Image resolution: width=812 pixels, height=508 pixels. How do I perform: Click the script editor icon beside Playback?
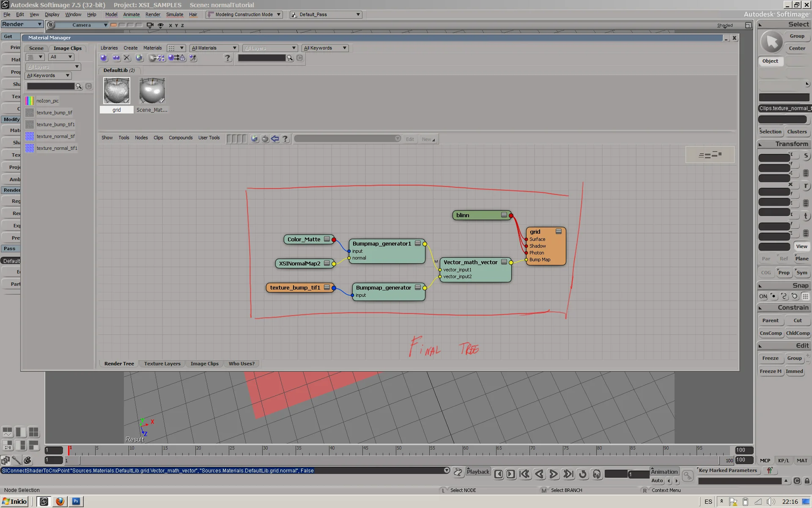(458, 472)
